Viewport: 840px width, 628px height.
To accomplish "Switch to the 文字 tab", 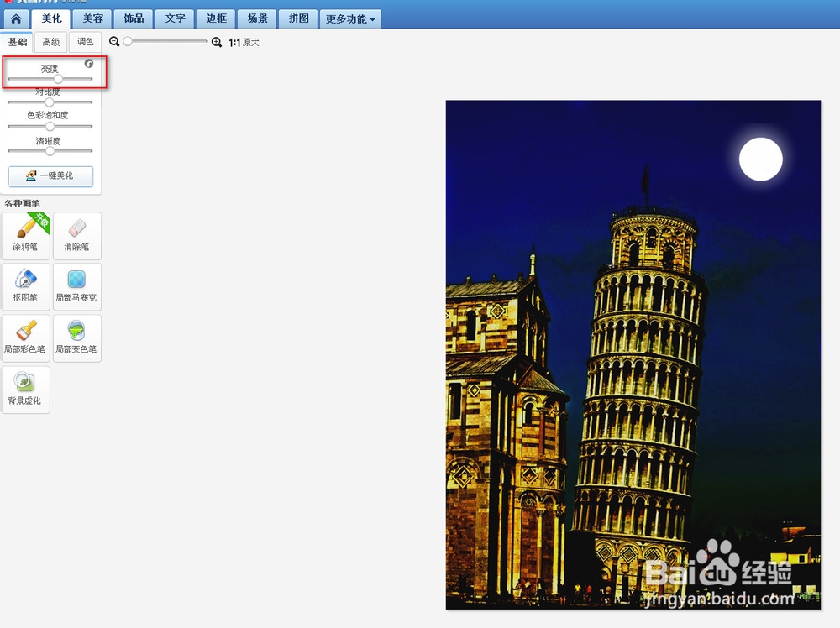I will click(x=175, y=19).
